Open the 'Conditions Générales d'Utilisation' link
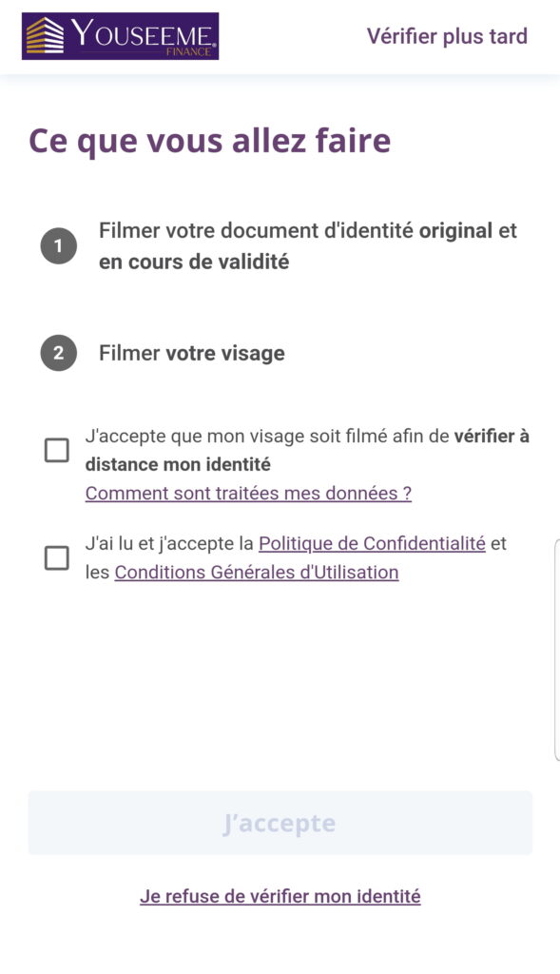The image size is (560, 974). click(x=257, y=572)
